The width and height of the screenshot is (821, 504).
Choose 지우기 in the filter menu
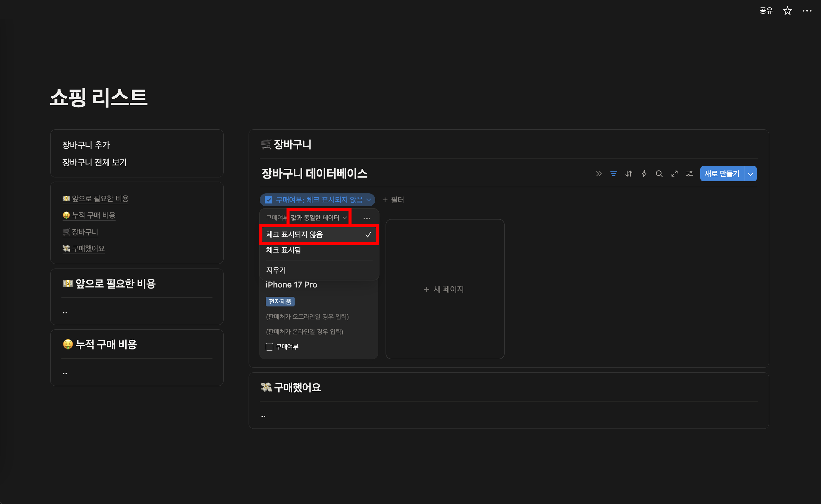pyautogui.click(x=276, y=270)
